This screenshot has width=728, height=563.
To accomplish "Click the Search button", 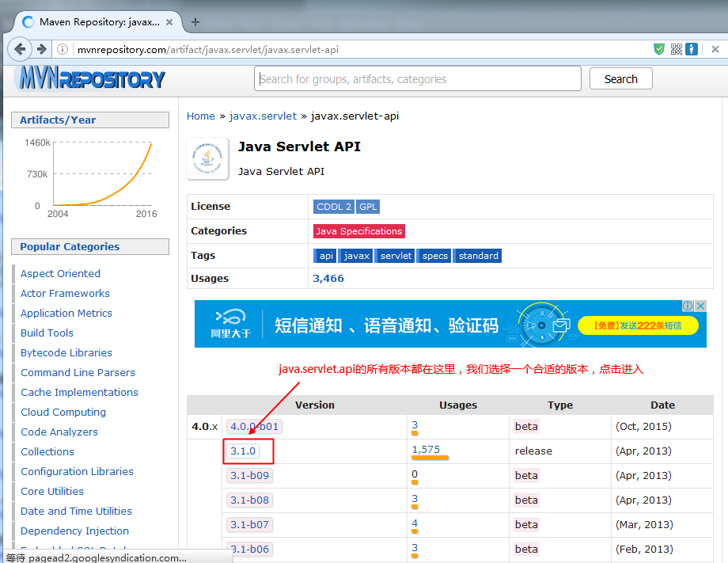I will coord(620,79).
